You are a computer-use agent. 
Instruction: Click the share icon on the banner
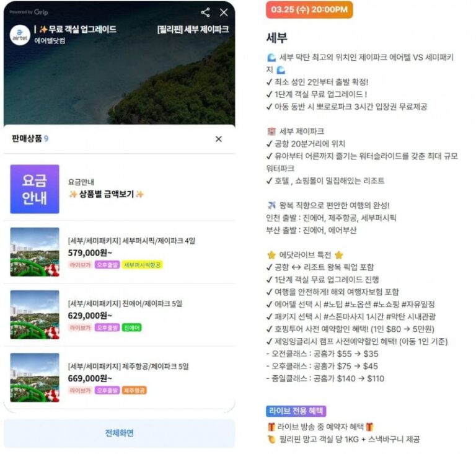click(x=205, y=12)
